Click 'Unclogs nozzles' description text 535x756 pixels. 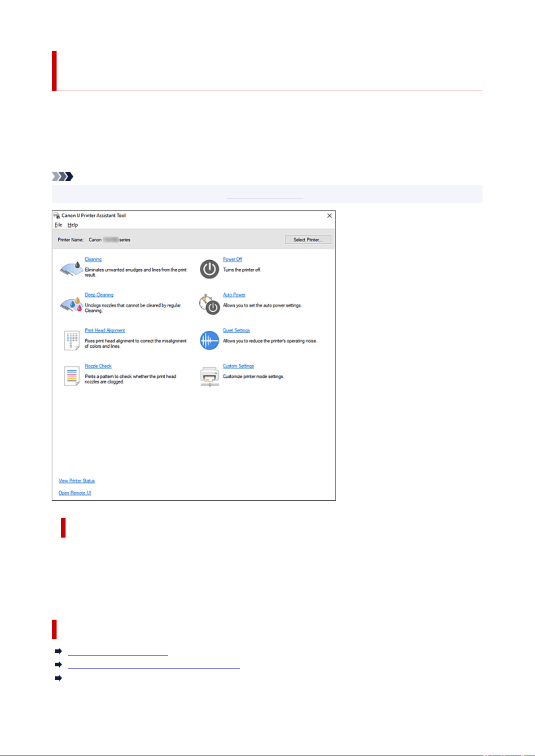point(133,308)
